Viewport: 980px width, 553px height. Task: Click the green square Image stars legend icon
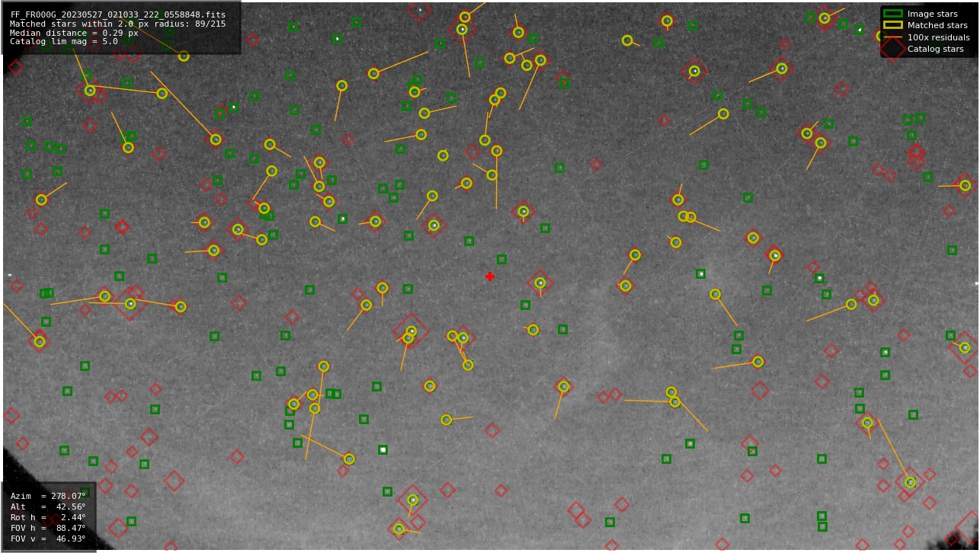click(892, 14)
